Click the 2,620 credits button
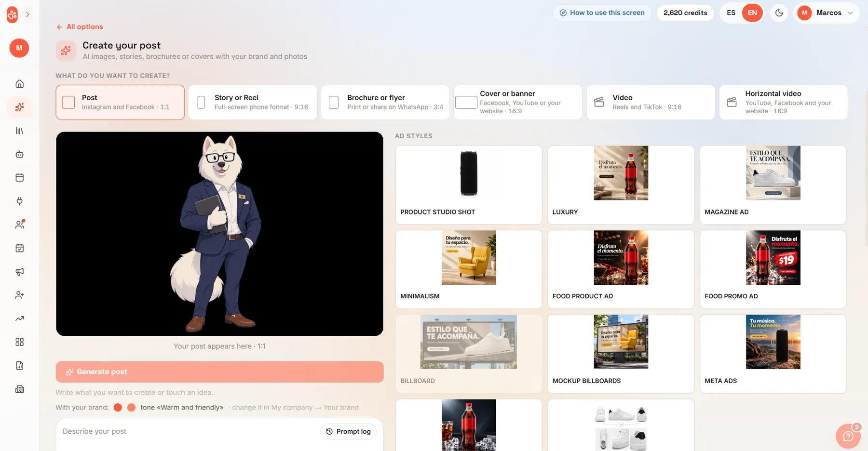Screen dimensions: 868x451 coord(685,13)
